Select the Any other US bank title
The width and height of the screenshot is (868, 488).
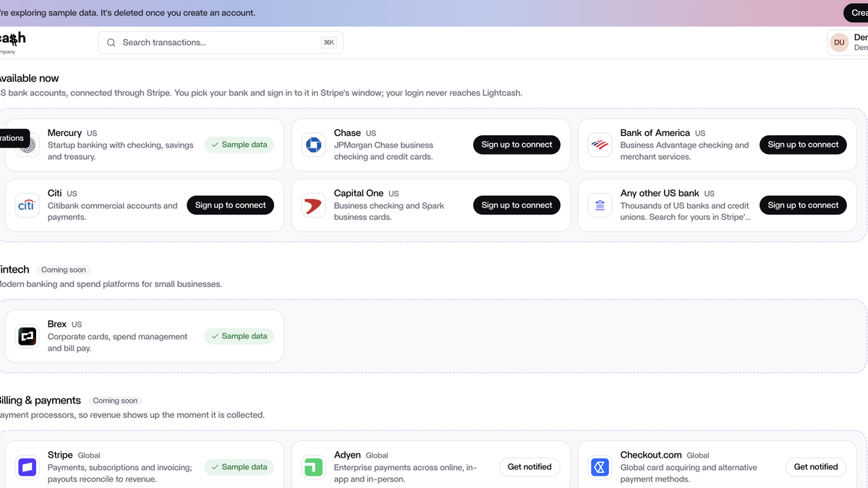pos(660,193)
